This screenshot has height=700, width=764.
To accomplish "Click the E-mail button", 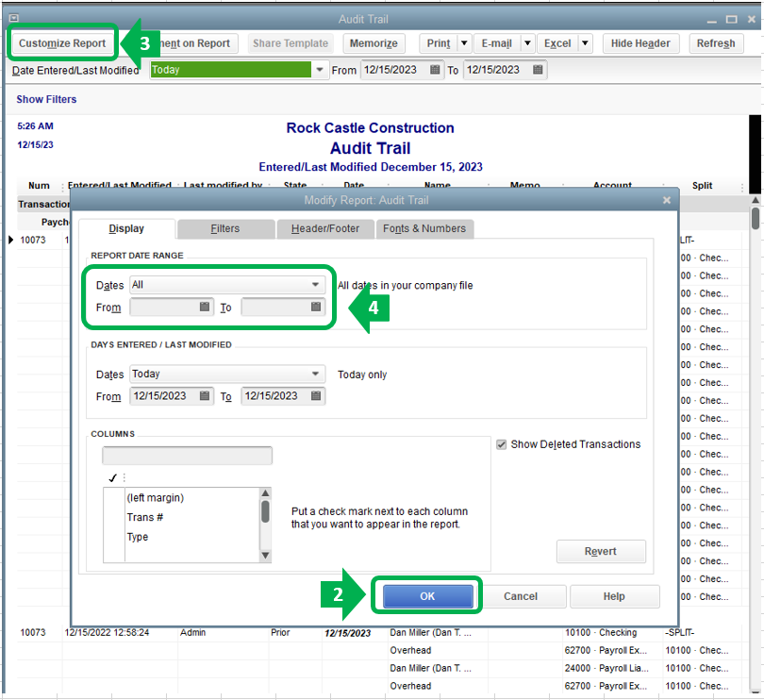I will (x=496, y=43).
